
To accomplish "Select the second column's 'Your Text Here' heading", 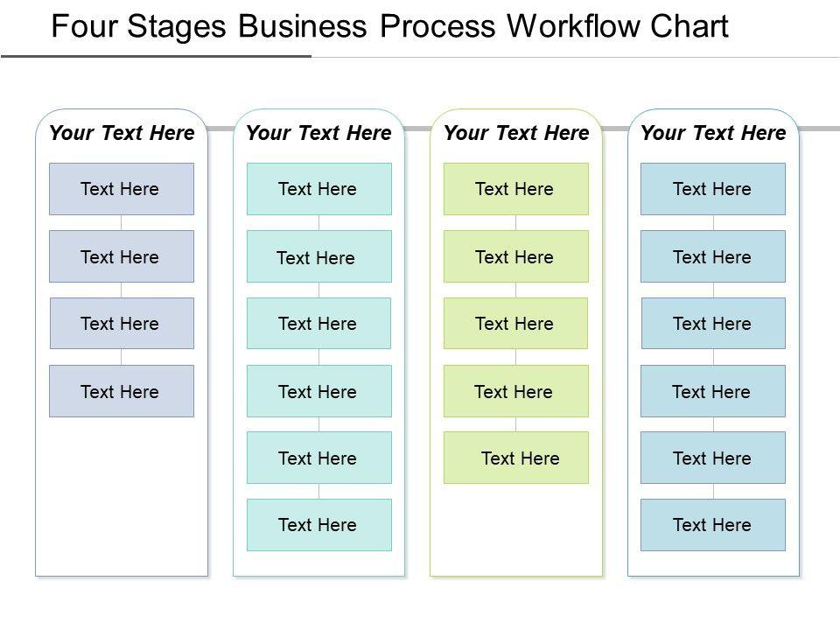I will (318, 133).
